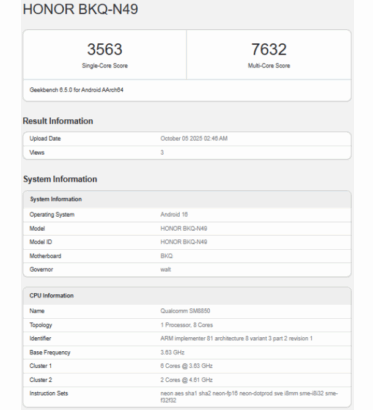This screenshot has width=373, height=410.
Task: Click the Geekbench 6.5.0 for Android AArch64 text
Action: 76,90
